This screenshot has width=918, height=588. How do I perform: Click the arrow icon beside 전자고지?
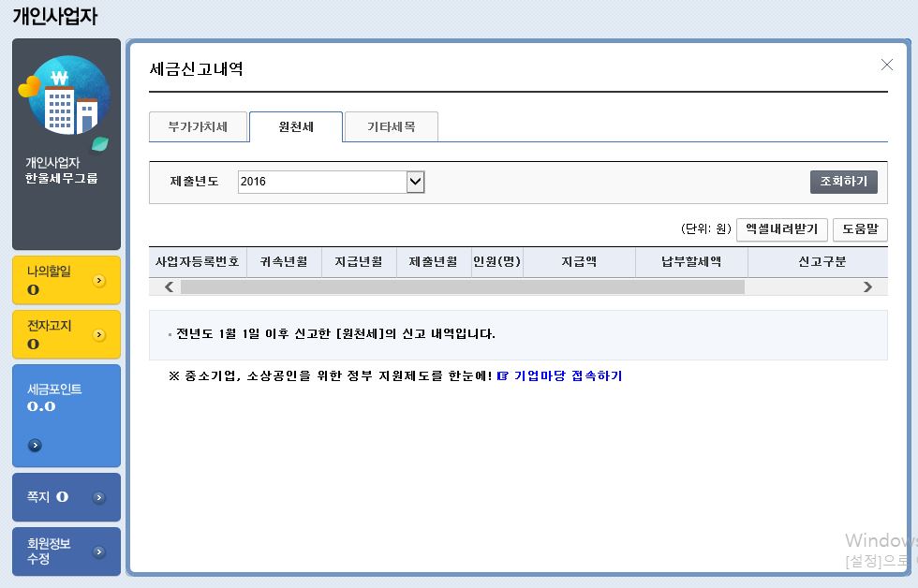click(x=99, y=335)
